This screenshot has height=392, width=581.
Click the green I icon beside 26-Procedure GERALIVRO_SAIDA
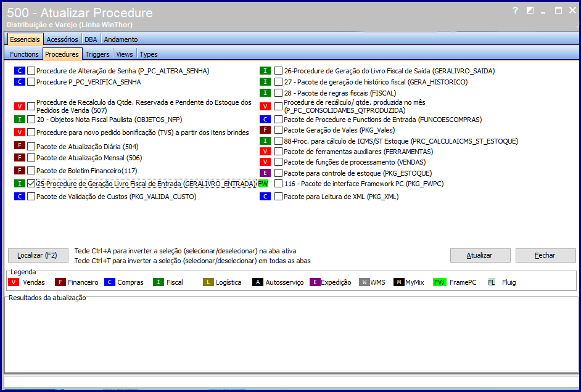pos(265,71)
